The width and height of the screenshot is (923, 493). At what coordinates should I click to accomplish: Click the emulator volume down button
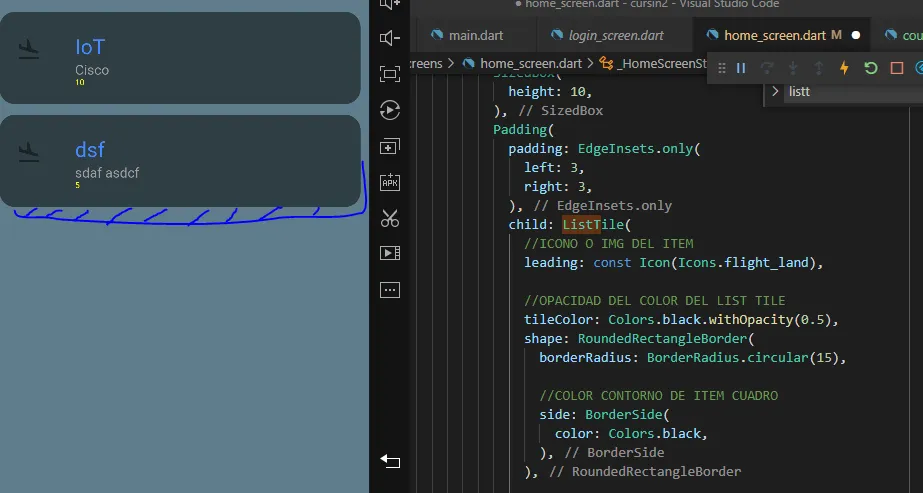click(x=390, y=38)
